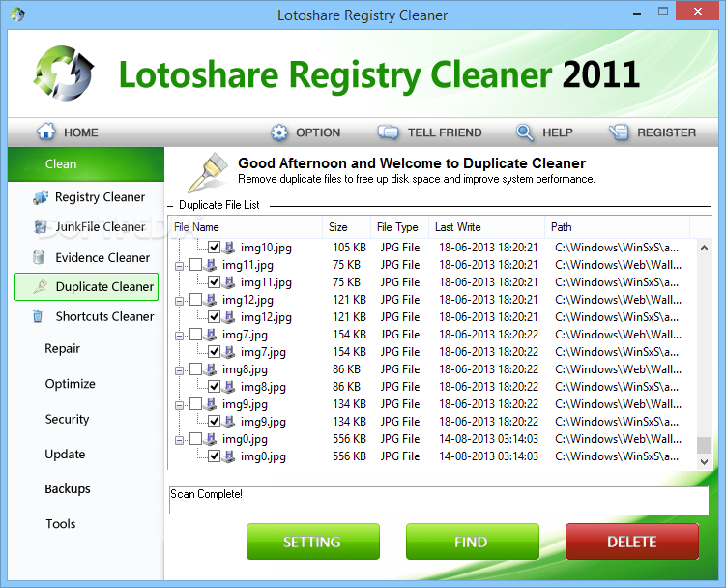Click the Duplicate Cleaner brush icon in sidebar
This screenshot has height=588, width=726.
(41, 286)
